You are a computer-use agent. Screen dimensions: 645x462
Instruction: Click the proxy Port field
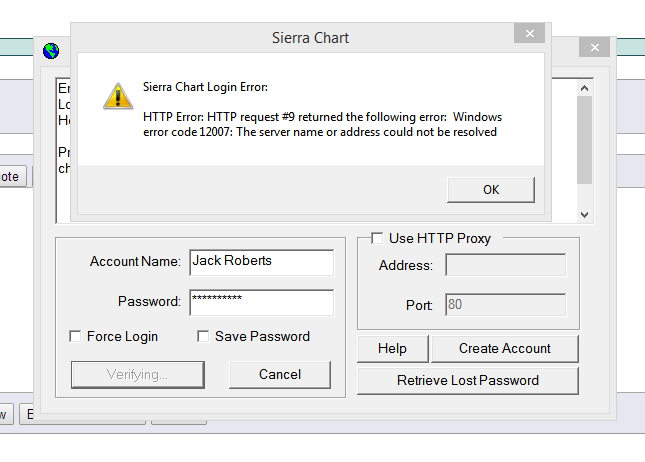point(505,305)
